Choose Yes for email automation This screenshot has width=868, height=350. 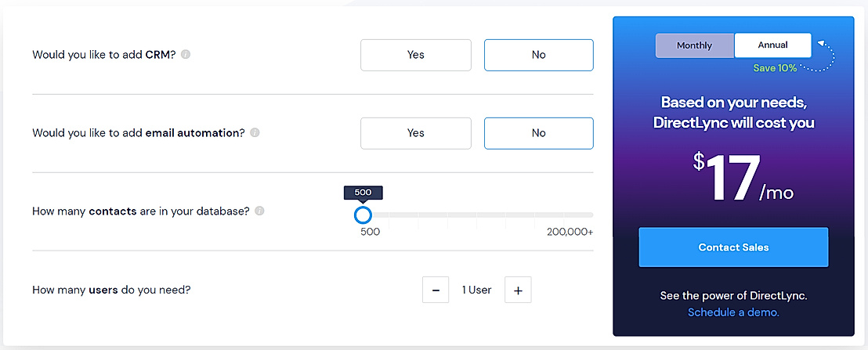[x=415, y=133]
